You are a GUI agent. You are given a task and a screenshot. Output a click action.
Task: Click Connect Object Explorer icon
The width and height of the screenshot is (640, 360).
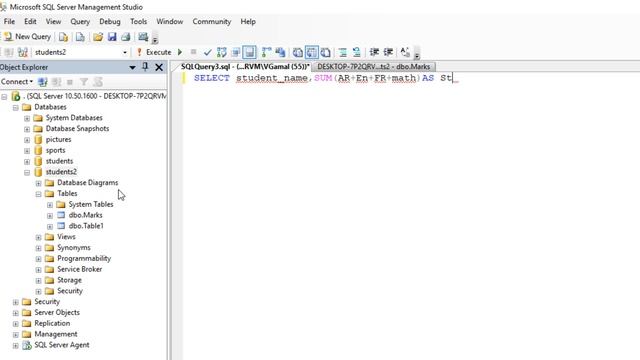coord(42,82)
